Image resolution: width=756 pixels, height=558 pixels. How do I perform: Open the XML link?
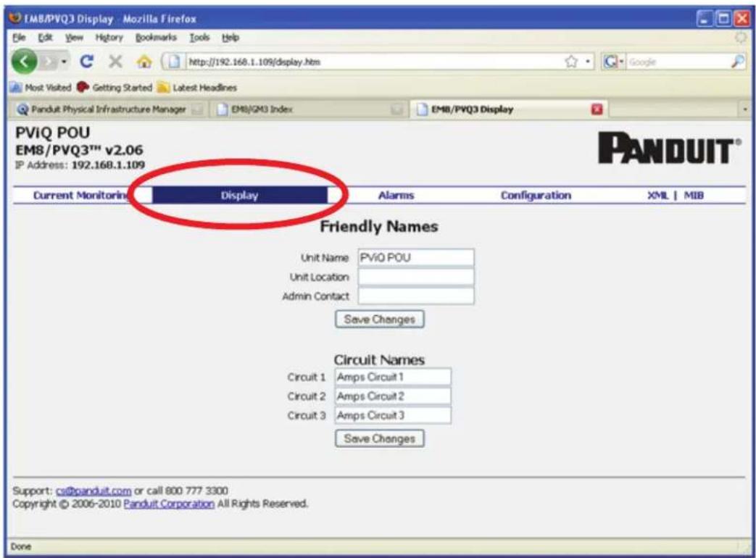pyautogui.click(x=657, y=195)
